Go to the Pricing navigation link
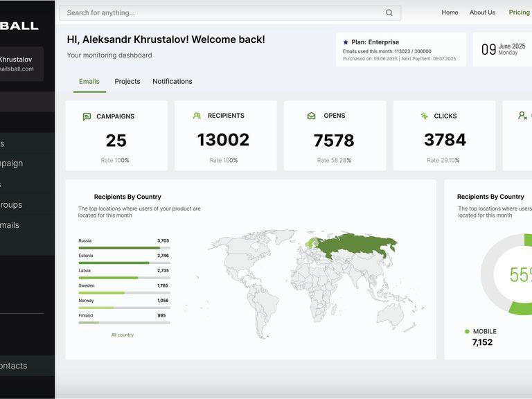532x399 pixels. pos(519,12)
